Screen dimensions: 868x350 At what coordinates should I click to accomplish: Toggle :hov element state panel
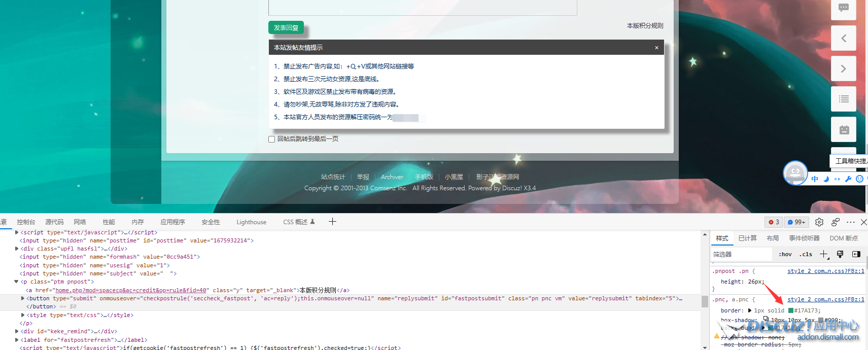785,254
